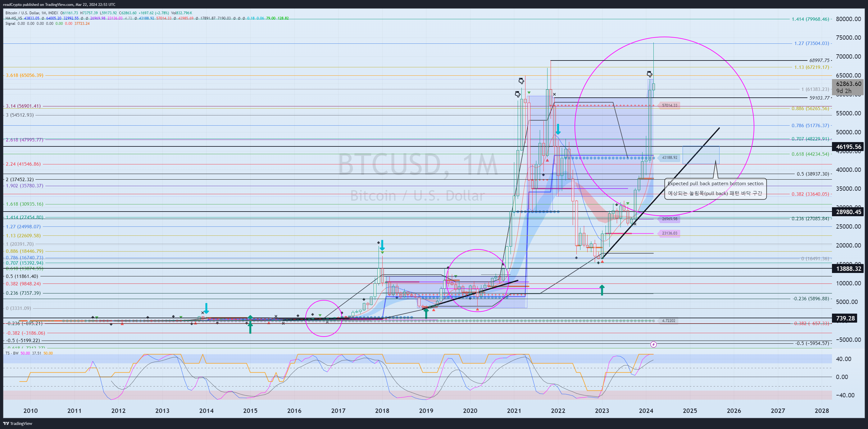Click the 46195.56 black price label

(x=848, y=147)
